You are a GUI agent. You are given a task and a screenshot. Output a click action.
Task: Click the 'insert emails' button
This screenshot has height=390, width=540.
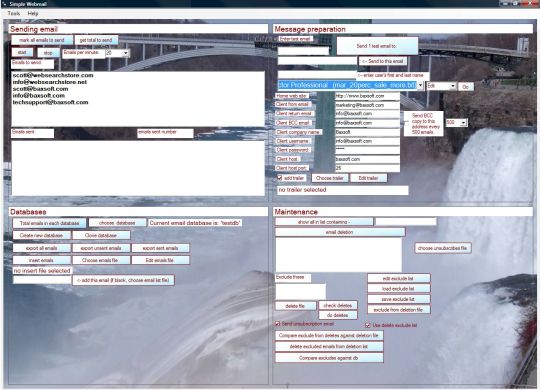(x=41, y=260)
